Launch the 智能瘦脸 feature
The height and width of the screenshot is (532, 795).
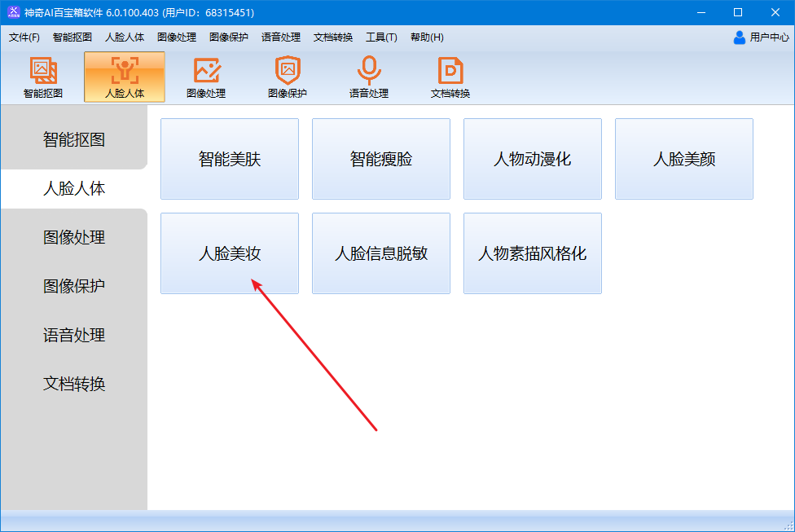381,159
